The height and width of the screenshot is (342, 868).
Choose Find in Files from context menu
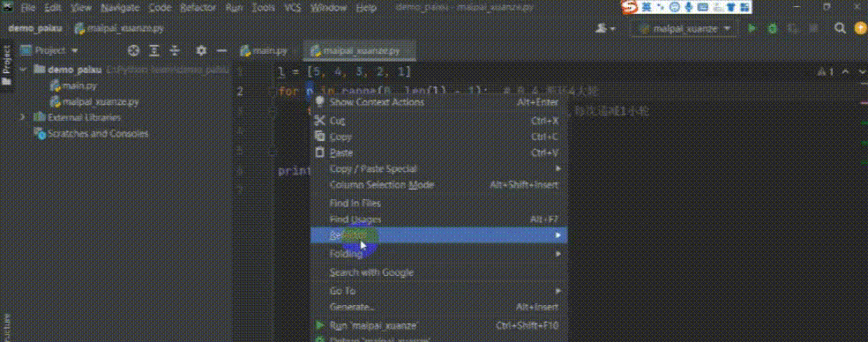click(x=438, y=203)
